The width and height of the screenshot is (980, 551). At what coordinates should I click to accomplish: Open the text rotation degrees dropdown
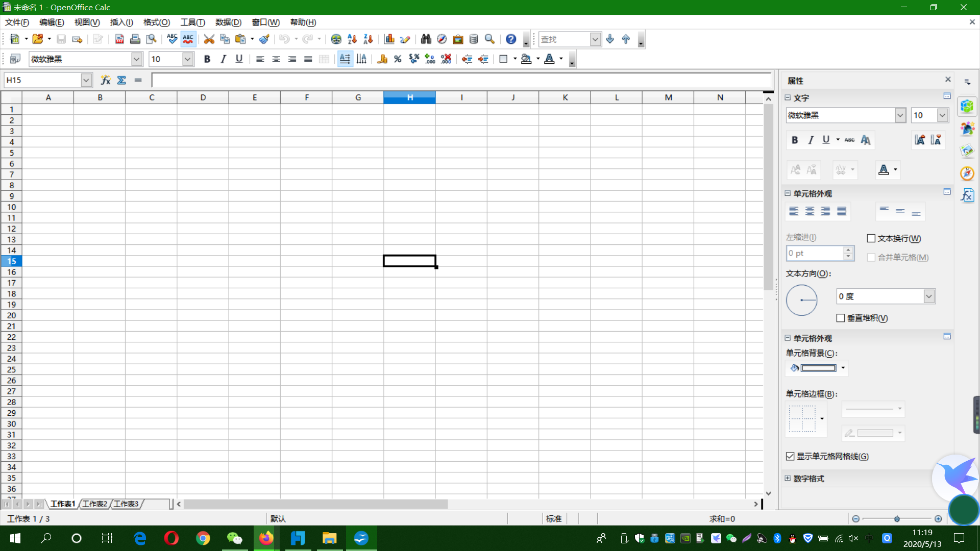point(929,296)
